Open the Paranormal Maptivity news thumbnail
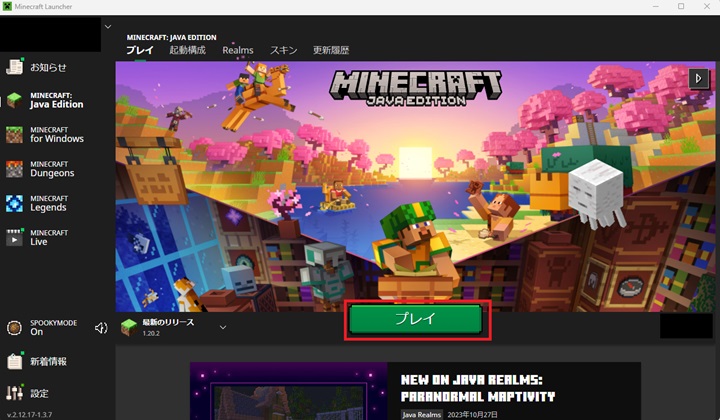 [x=289, y=391]
